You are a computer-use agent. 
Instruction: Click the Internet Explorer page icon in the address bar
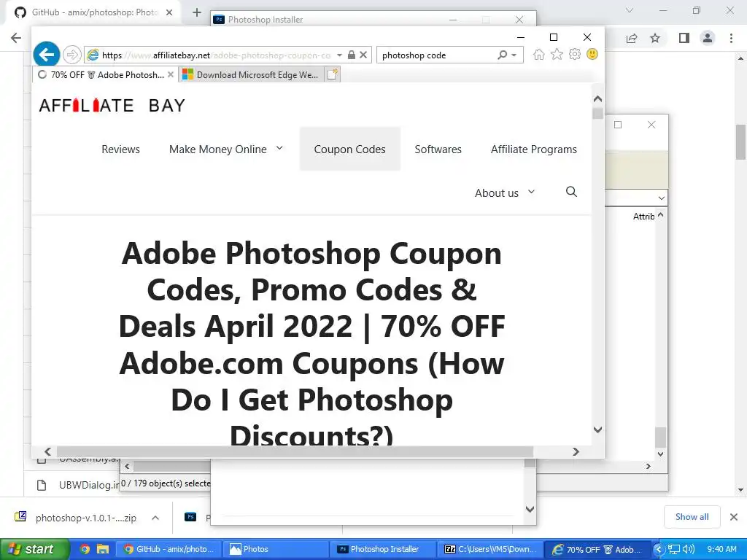[x=93, y=55]
